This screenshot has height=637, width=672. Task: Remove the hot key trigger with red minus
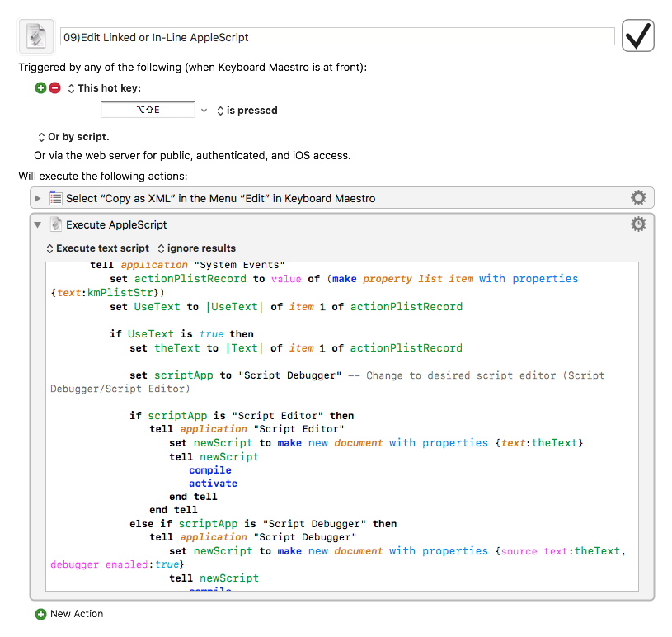[55, 88]
